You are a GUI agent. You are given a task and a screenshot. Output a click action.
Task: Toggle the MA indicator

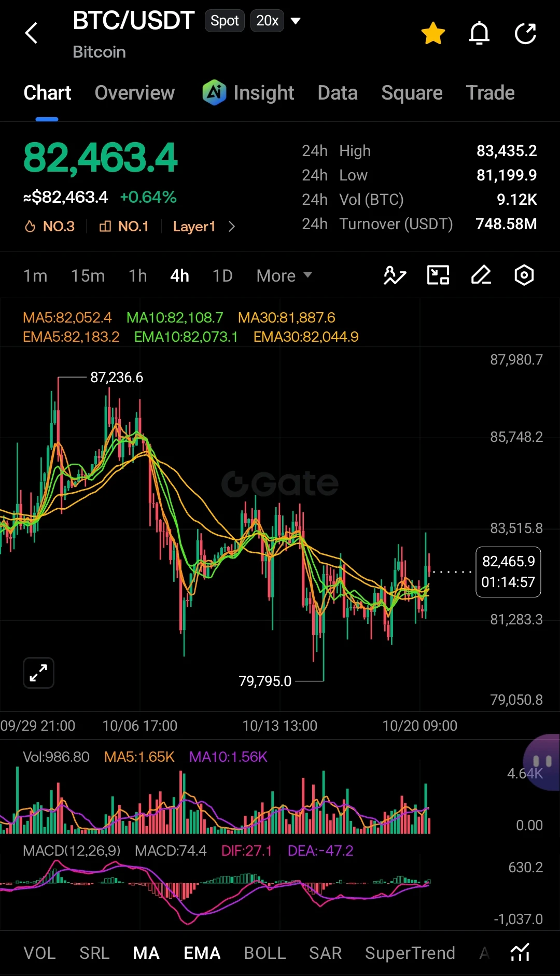146,953
